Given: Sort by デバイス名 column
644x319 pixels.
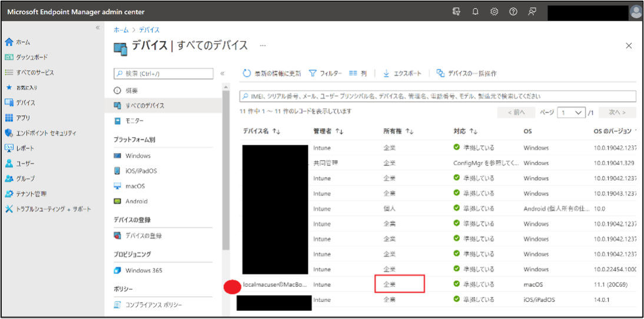Looking at the screenshot, I should click(x=261, y=131).
